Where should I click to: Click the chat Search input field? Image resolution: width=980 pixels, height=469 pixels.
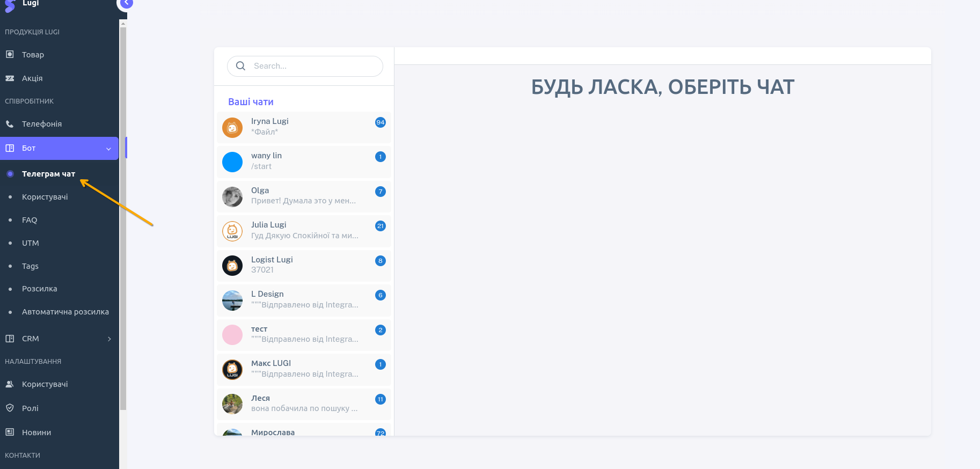[x=314, y=66]
